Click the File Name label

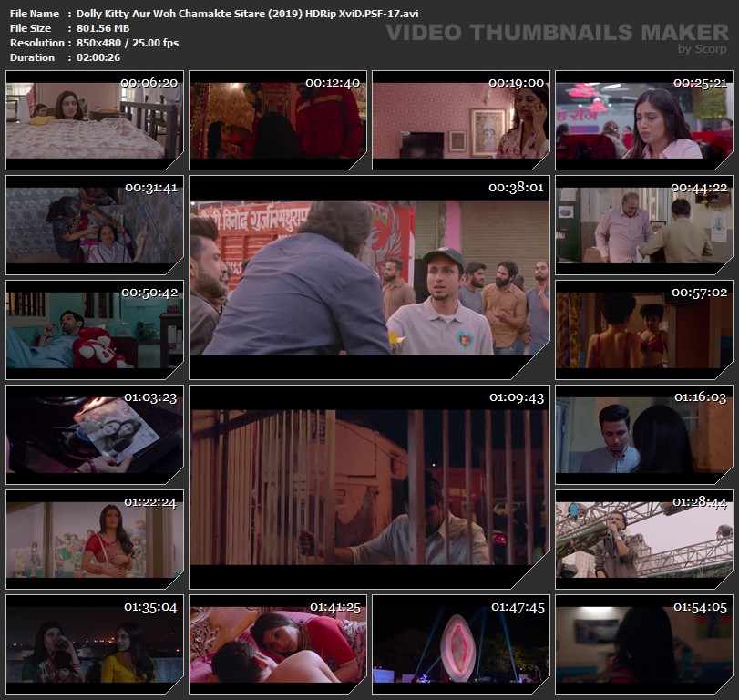35,14
